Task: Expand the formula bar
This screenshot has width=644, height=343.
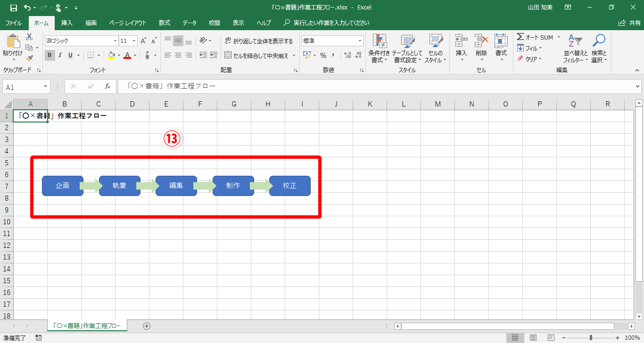Action: coord(638,87)
